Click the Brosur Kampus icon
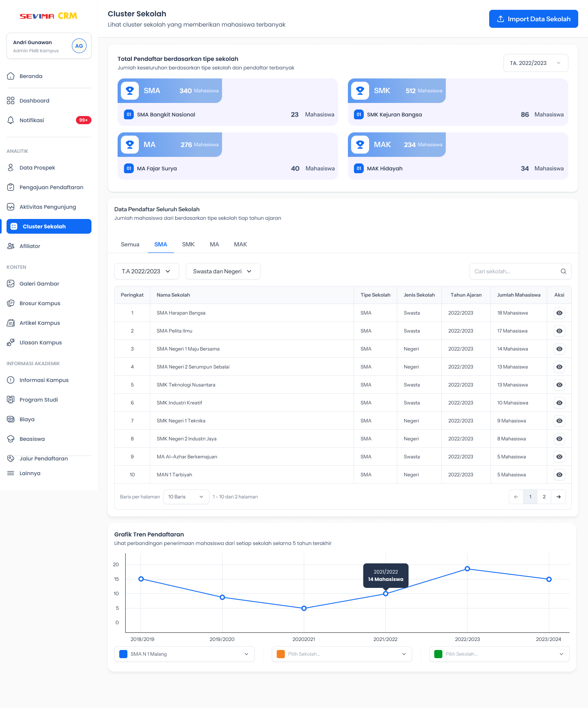This screenshot has height=708, width=588. (11, 303)
